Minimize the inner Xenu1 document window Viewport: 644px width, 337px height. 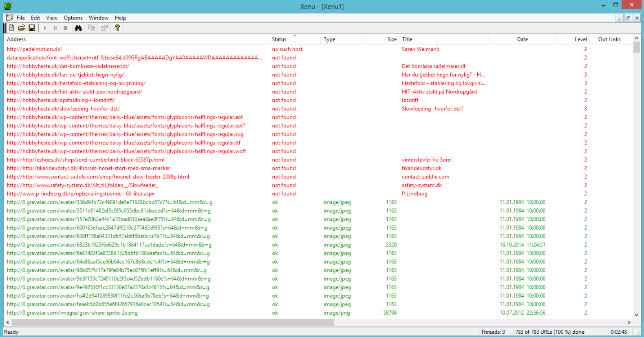click(620, 18)
